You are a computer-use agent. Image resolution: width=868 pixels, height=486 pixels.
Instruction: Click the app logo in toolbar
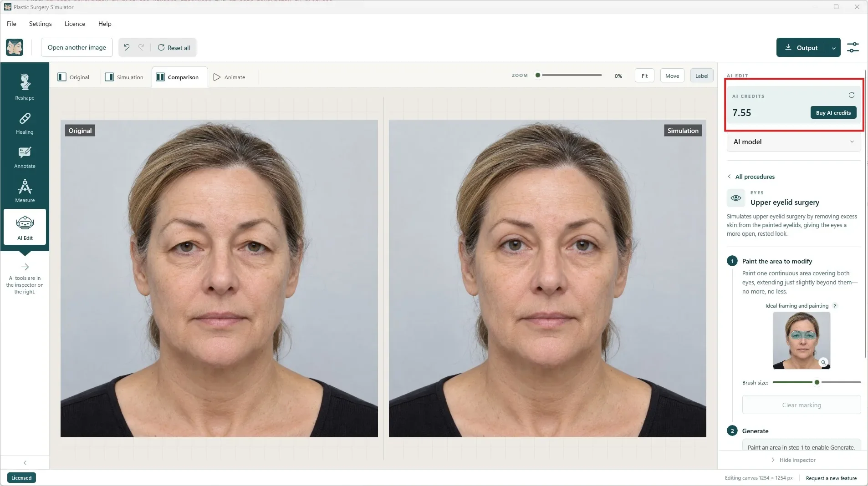(x=15, y=47)
